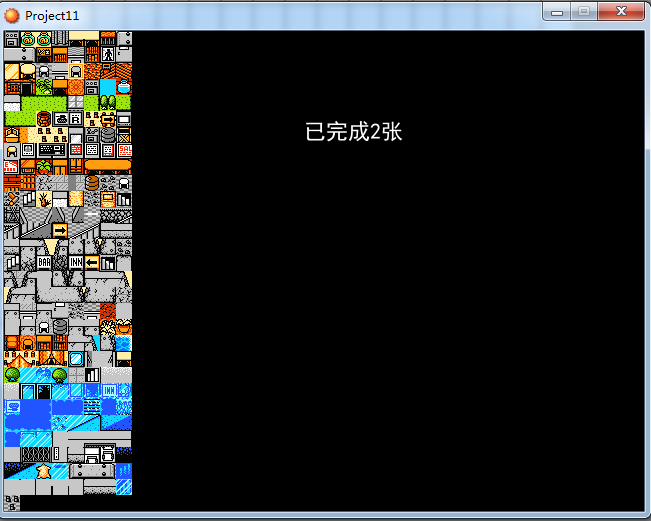Close the Project11 window
Screen dimensions: 651x521
621,12
